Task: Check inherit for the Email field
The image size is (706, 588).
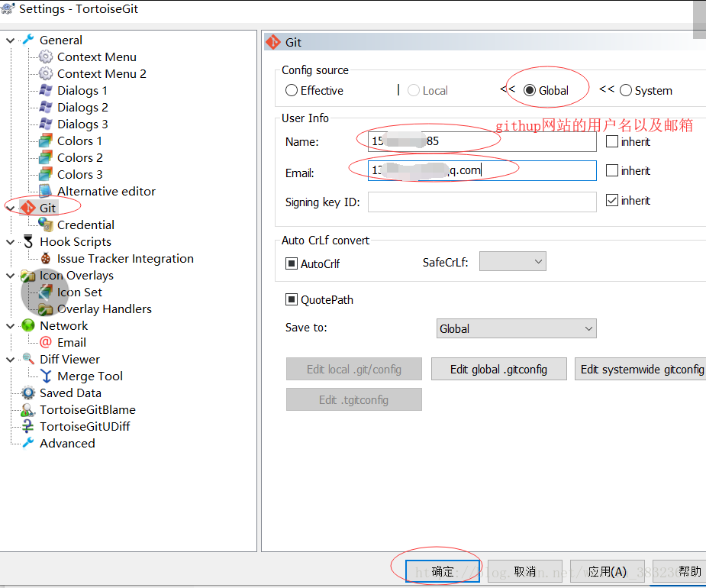Action: point(612,170)
